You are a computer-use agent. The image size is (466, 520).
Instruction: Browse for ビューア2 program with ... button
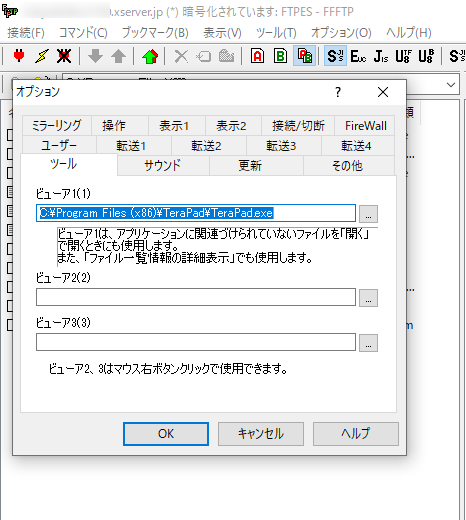click(368, 298)
